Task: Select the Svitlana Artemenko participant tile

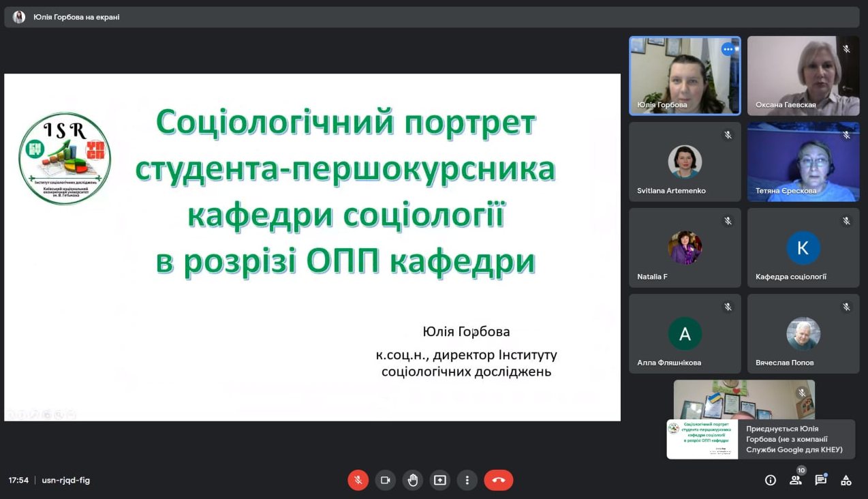Action: pyautogui.click(x=685, y=162)
